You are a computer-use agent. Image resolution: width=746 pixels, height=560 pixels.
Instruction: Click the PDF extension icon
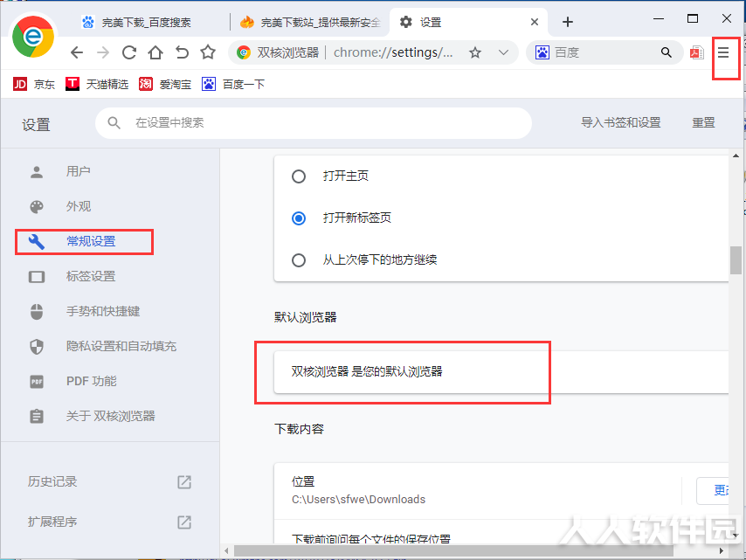pos(697,52)
